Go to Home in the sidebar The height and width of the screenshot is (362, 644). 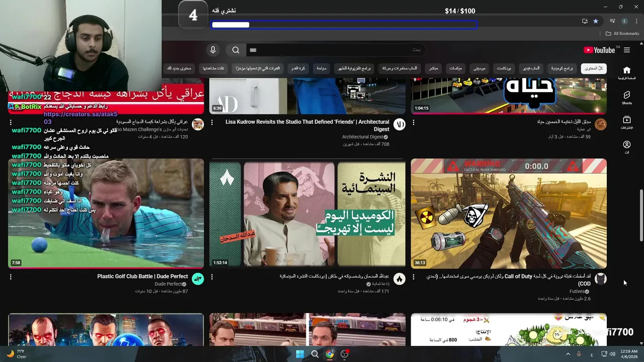coord(626,73)
